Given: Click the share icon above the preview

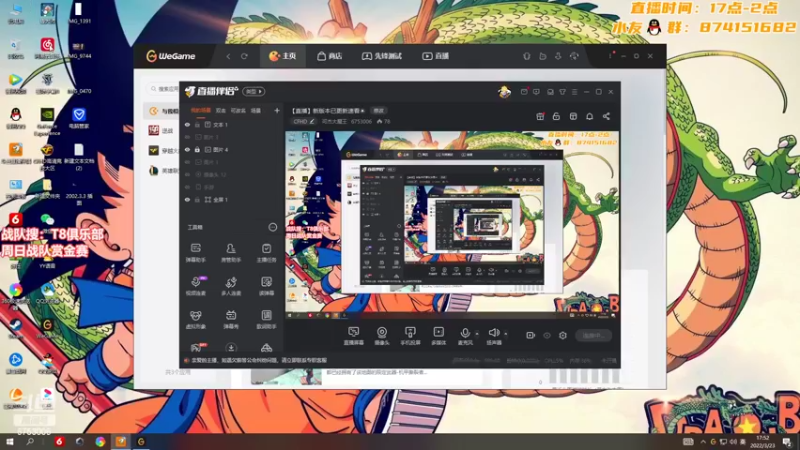Looking at the screenshot, I should point(606,116).
